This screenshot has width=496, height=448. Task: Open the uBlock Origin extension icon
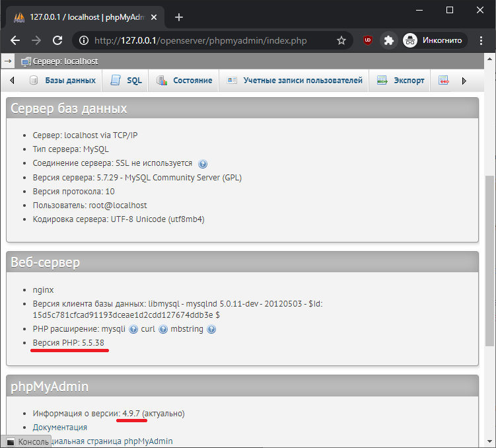[368, 40]
